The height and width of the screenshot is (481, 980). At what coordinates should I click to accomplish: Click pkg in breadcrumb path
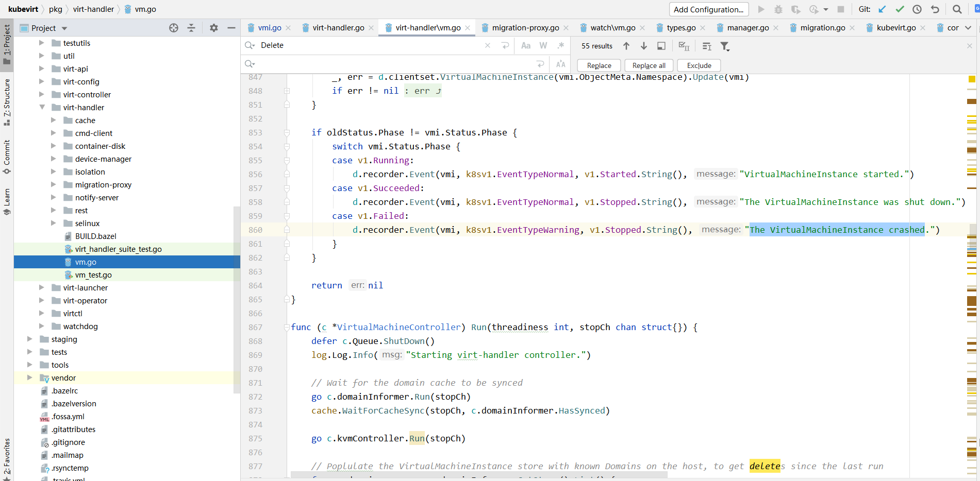56,9
